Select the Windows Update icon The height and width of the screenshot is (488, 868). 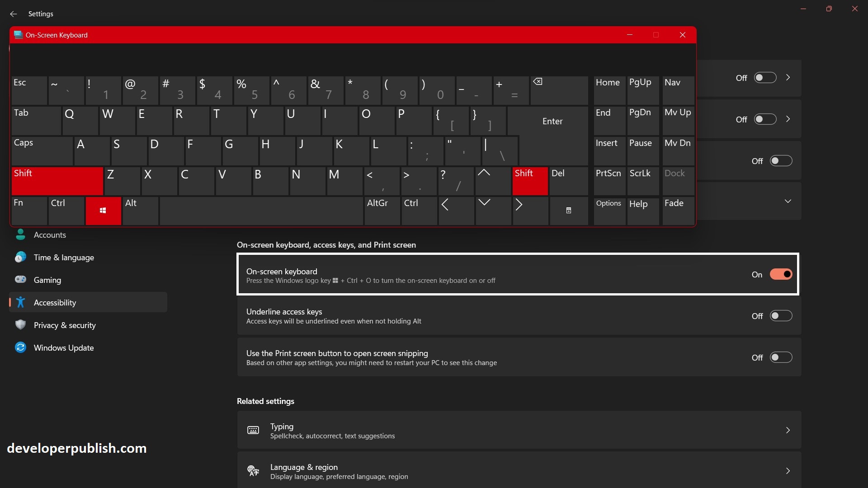[20, 347]
